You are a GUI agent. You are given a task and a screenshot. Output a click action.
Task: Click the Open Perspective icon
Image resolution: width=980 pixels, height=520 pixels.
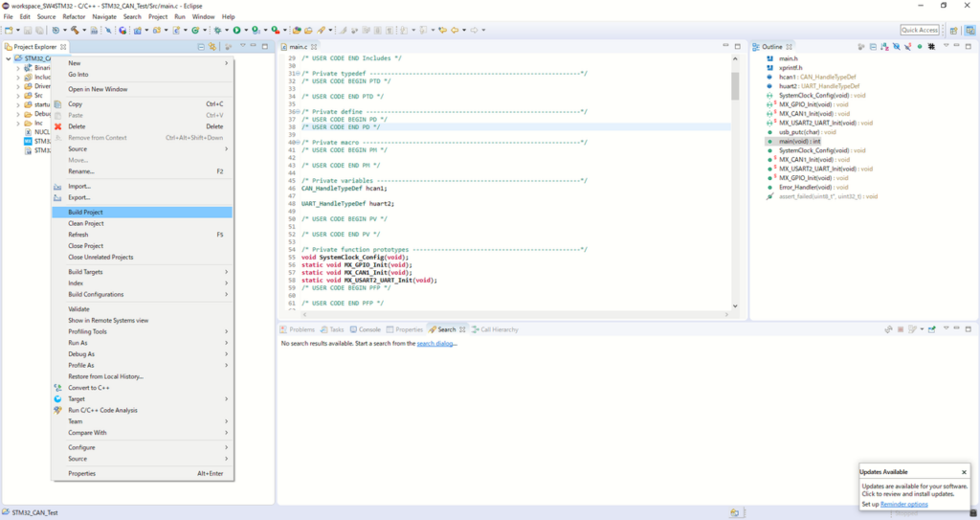coord(954,30)
